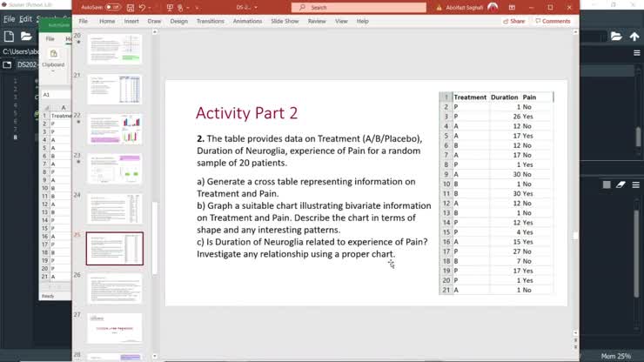Switch to the Review tab
This screenshot has width=644, height=362.
pyautogui.click(x=317, y=21)
